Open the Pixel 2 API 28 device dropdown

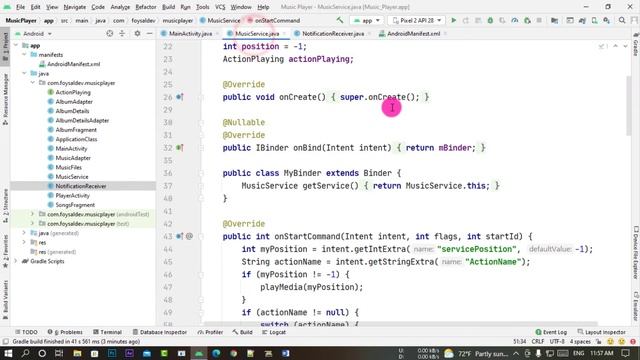tap(417, 20)
